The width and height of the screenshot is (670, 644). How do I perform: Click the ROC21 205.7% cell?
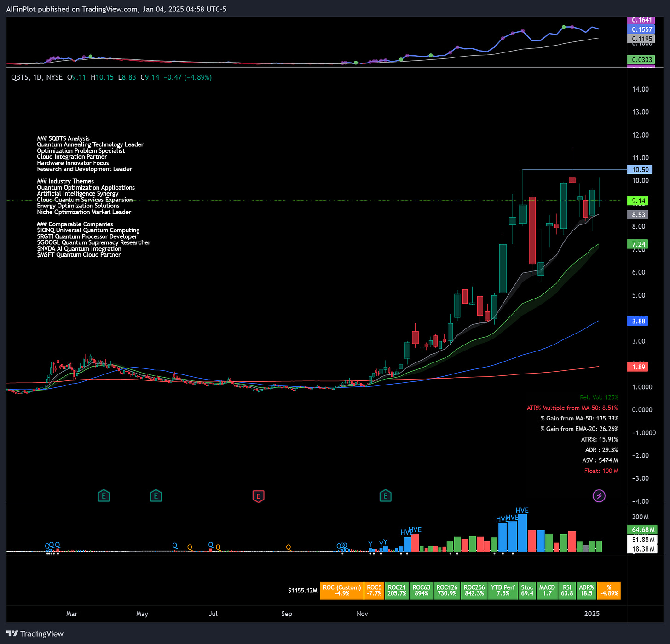[397, 591]
